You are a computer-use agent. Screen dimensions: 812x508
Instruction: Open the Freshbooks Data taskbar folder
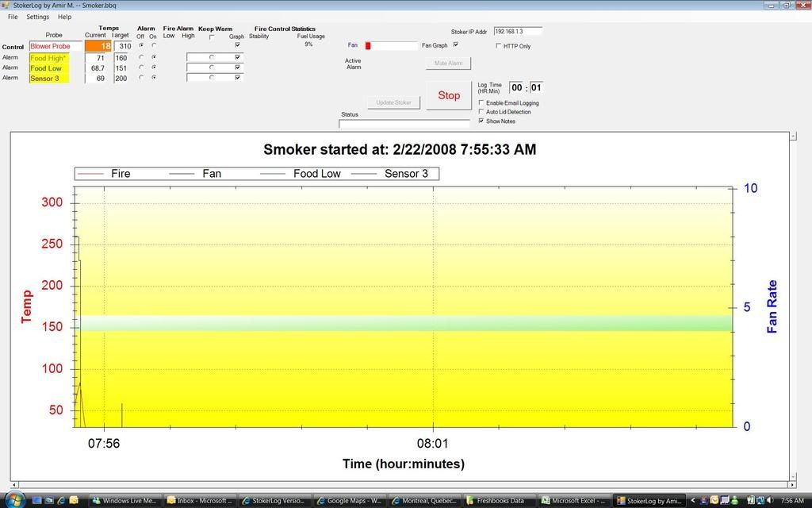tap(501, 501)
